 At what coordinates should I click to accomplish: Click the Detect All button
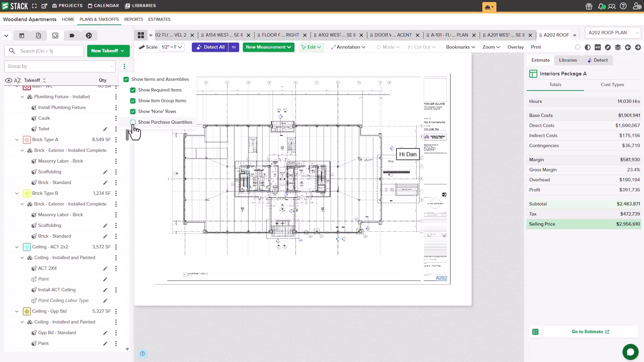click(x=210, y=47)
